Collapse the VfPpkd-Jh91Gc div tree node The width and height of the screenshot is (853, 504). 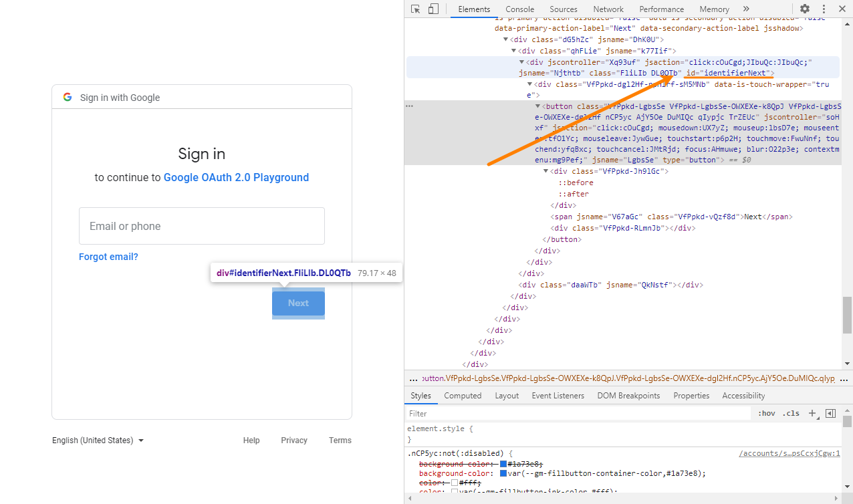546,171
